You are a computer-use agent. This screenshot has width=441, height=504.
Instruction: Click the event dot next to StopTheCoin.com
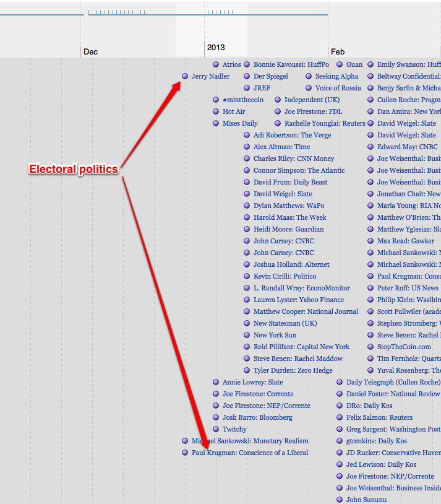370,347
